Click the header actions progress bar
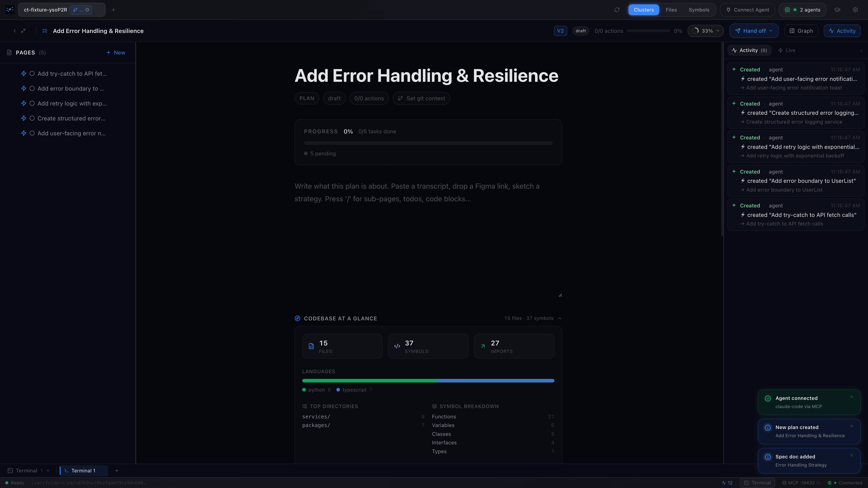Screen dimensions: 868x488 pyautogui.click(x=648, y=31)
